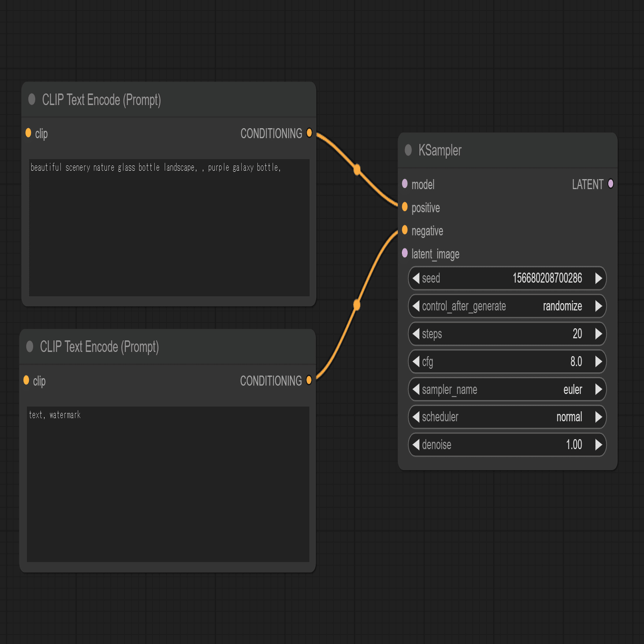Click the top node's CONDITIONING output socket

click(x=309, y=133)
